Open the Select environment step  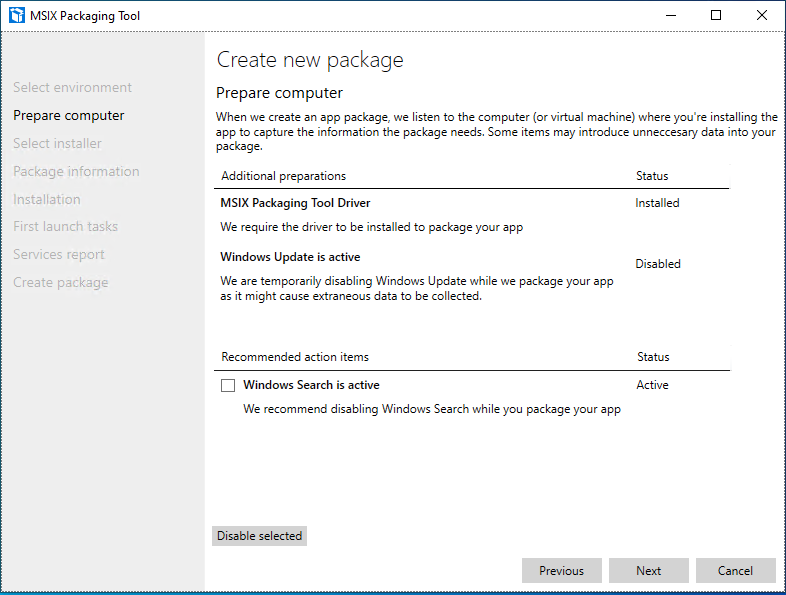(x=72, y=87)
